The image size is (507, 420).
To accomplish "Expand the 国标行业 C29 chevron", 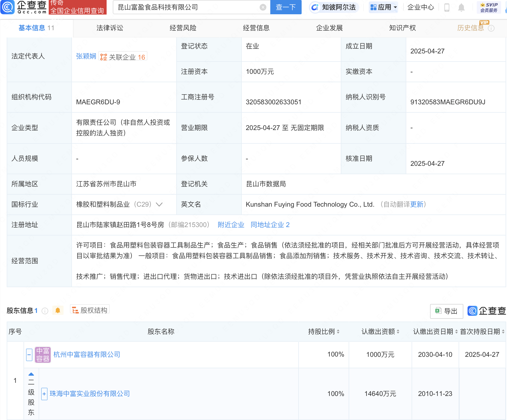I will click(159, 204).
